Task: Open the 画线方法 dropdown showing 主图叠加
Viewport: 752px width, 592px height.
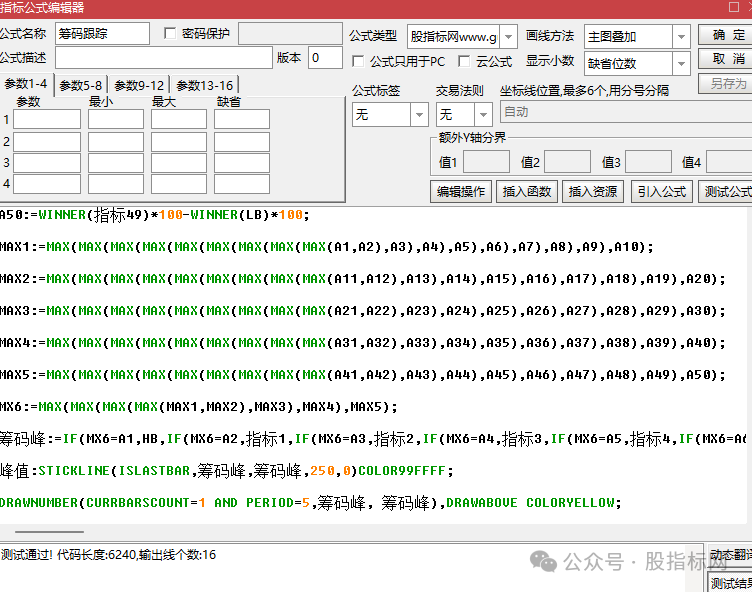Action: [681, 36]
